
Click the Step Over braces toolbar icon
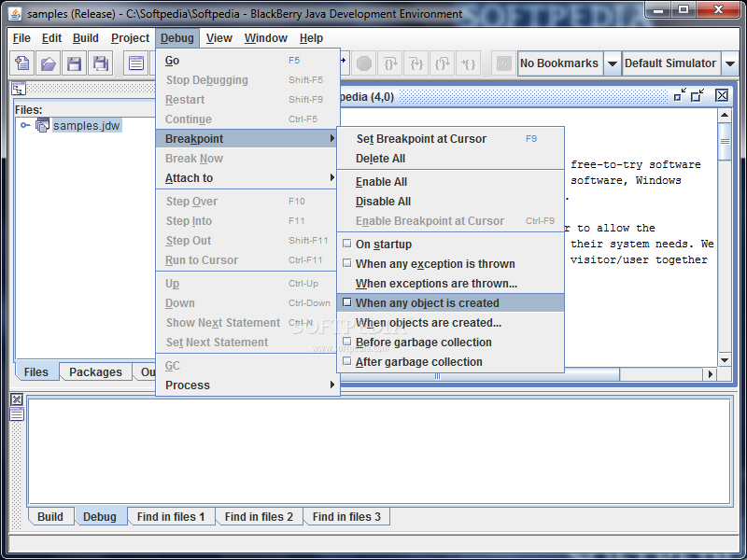(x=390, y=63)
